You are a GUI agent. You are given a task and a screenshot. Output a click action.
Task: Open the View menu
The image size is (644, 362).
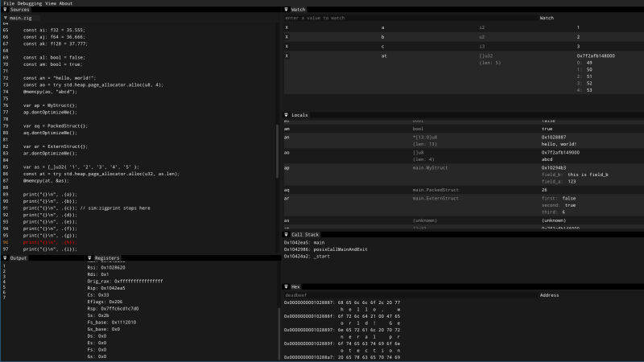[51, 3]
